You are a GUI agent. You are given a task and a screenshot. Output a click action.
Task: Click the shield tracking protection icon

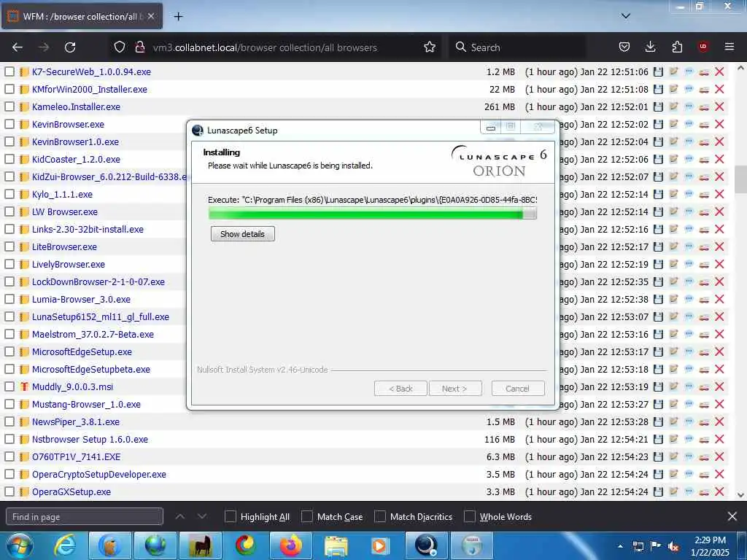coord(120,47)
